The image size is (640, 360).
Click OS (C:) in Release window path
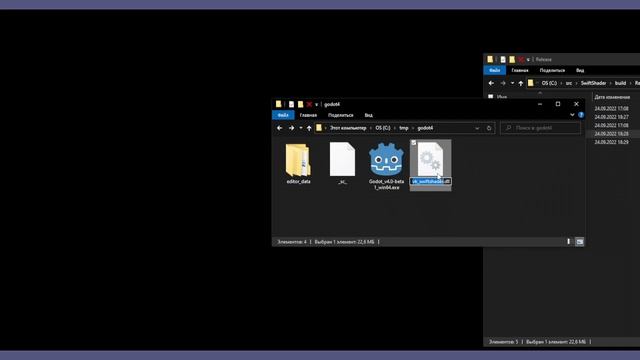click(x=549, y=83)
